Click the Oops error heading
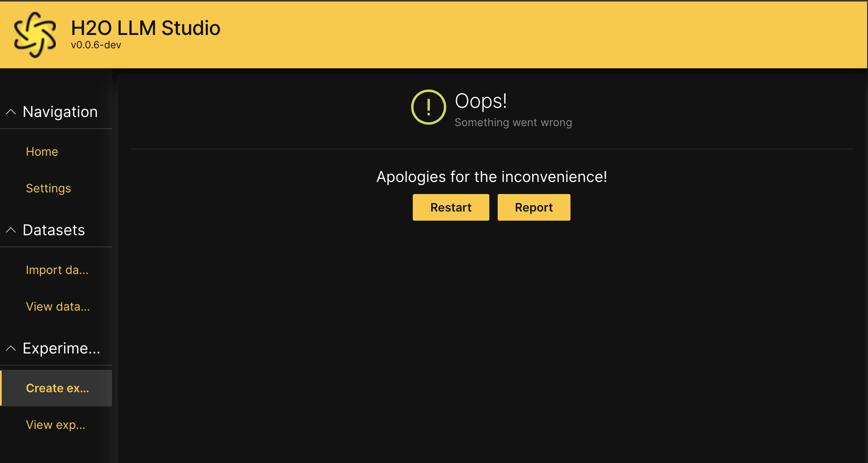 480,100
